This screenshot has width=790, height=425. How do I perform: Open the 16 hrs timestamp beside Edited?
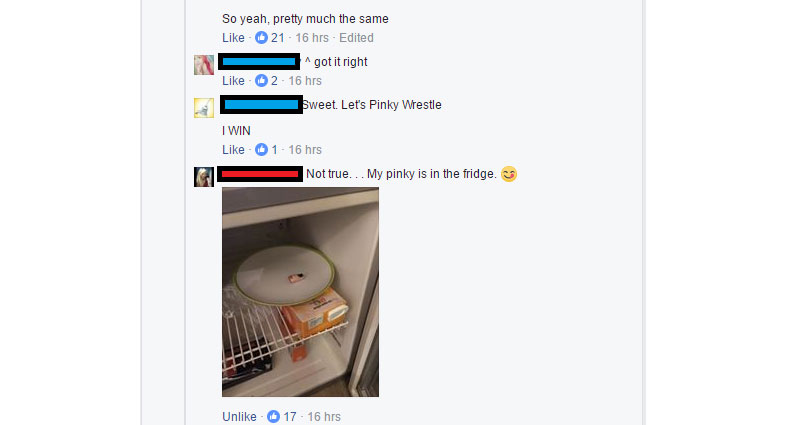click(x=312, y=38)
